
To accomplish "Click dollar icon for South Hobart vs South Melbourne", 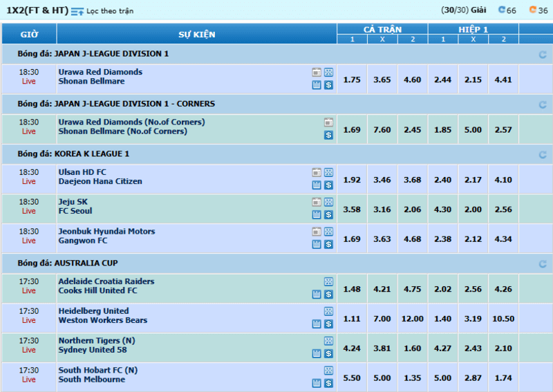I will tap(329, 383).
